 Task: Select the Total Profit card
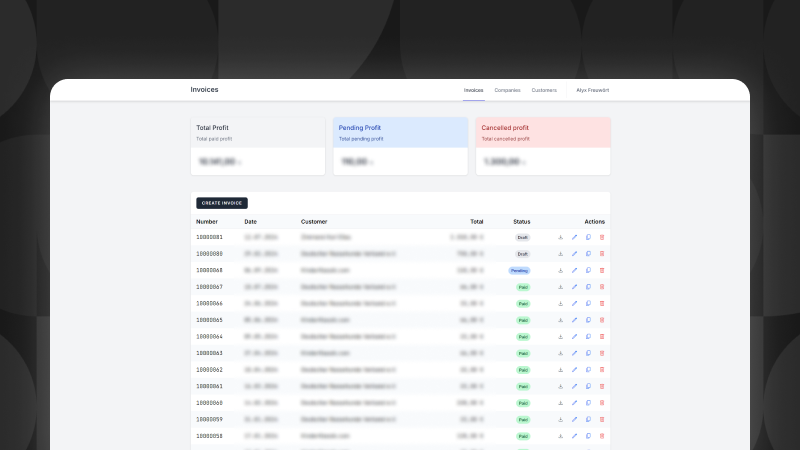(258, 146)
